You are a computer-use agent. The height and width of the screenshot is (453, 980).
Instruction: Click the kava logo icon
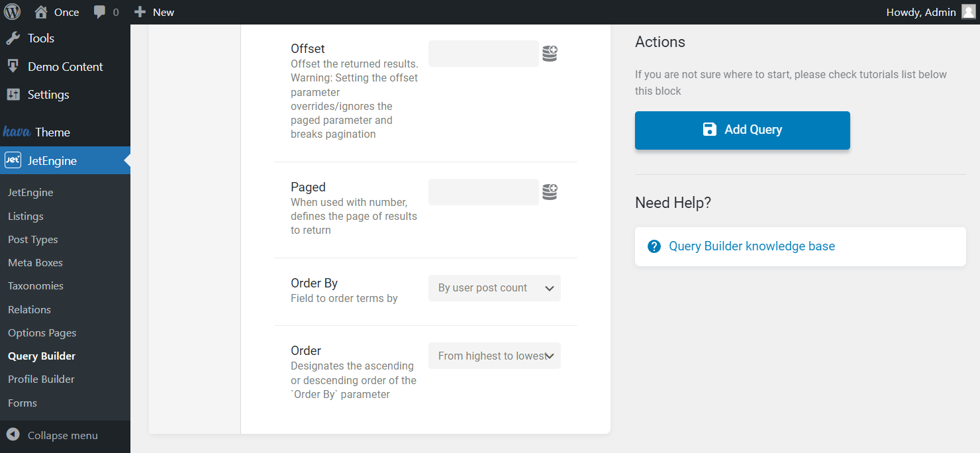17,132
